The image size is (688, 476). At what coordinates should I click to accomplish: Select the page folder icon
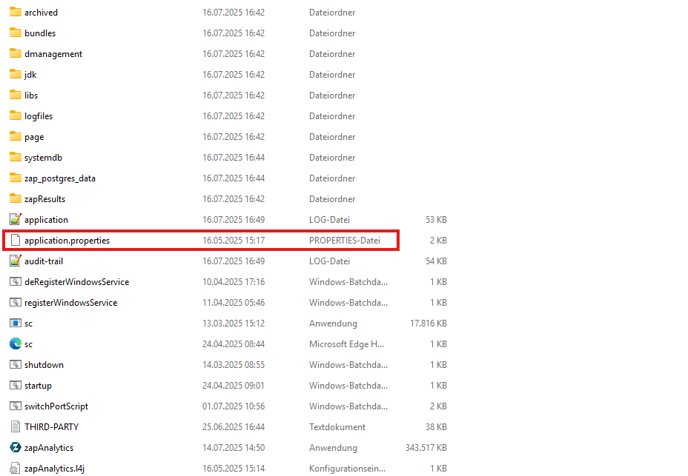pos(15,136)
